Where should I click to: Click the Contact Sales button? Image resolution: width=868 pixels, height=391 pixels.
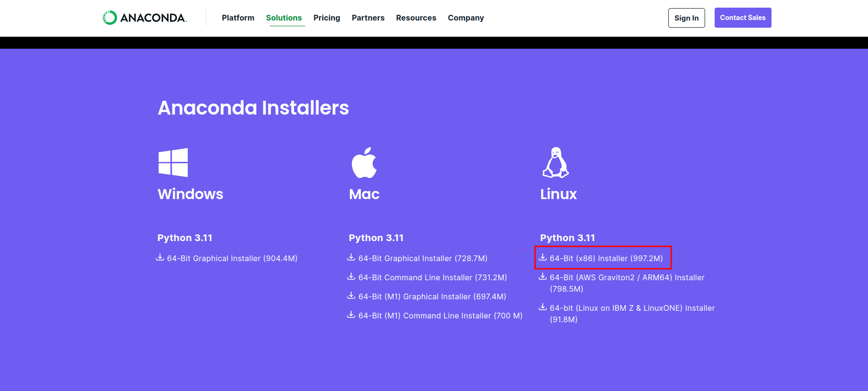click(x=743, y=18)
